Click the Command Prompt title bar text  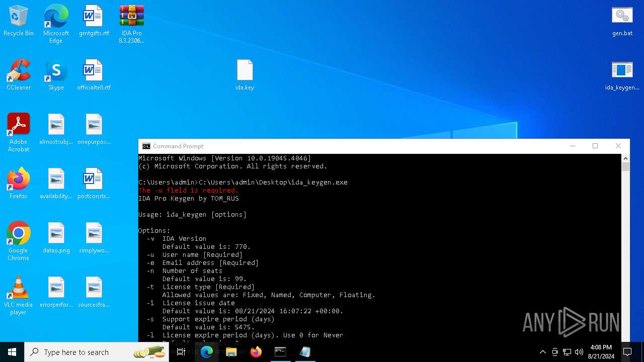click(x=178, y=146)
